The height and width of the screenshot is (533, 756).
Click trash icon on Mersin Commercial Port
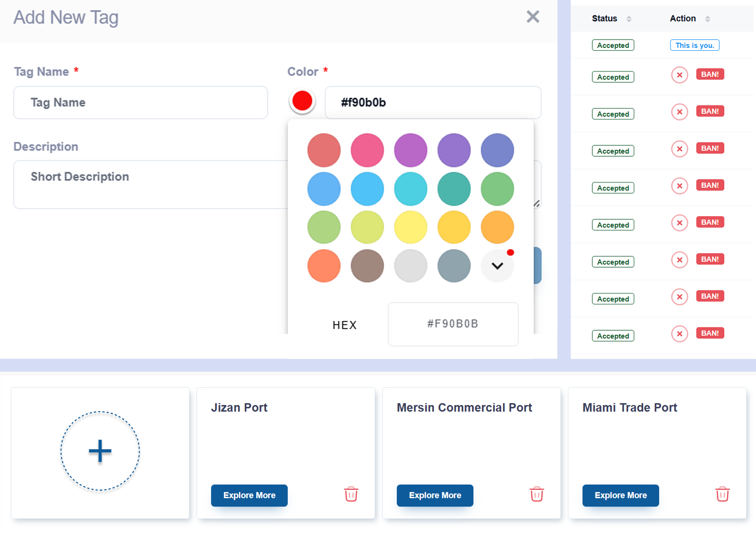[x=536, y=494]
